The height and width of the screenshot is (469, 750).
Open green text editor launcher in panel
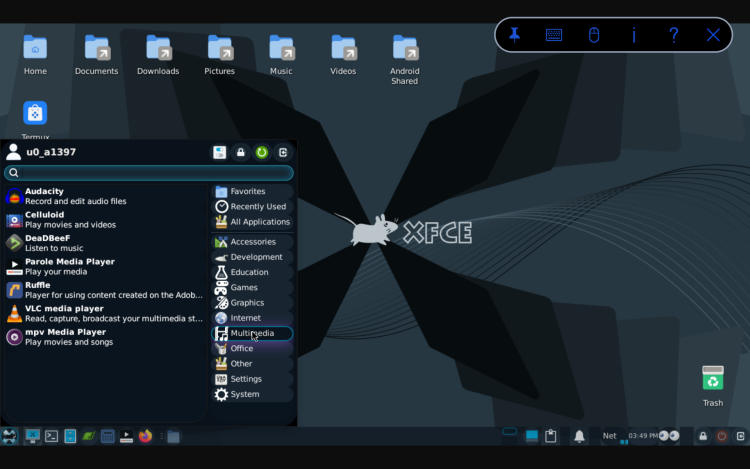click(89, 436)
